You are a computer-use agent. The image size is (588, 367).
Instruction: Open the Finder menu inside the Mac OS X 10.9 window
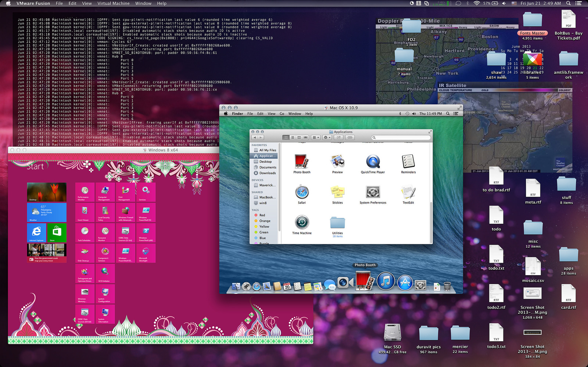point(237,114)
